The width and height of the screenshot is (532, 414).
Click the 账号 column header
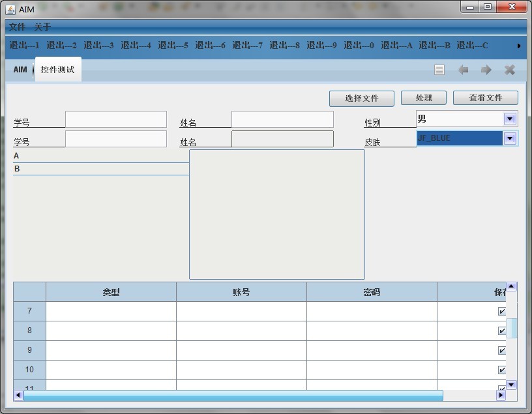pos(241,292)
